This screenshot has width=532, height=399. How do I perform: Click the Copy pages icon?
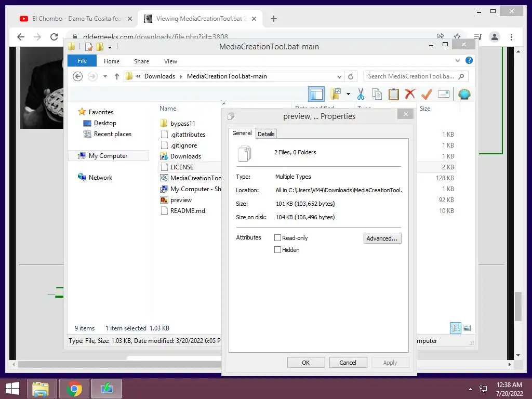pos(377,94)
